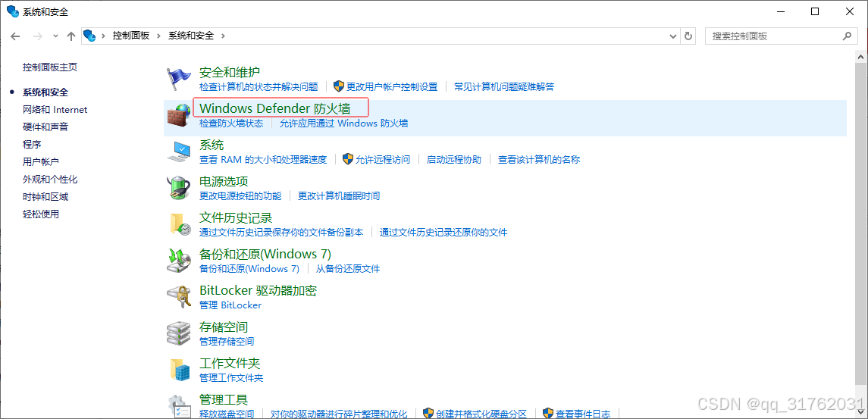Open the 安全和维护 heading
Viewport: 868px width, 419px height.
[230, 72]
